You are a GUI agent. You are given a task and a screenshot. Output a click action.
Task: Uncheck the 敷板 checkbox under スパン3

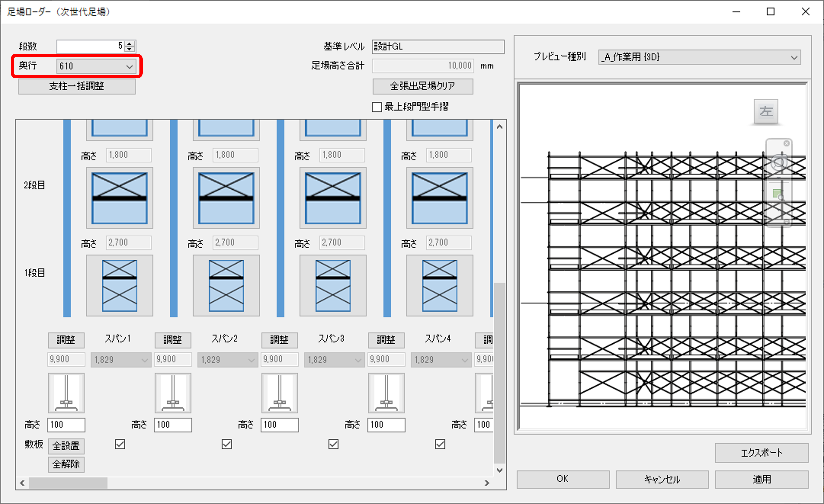coord(333,444)
